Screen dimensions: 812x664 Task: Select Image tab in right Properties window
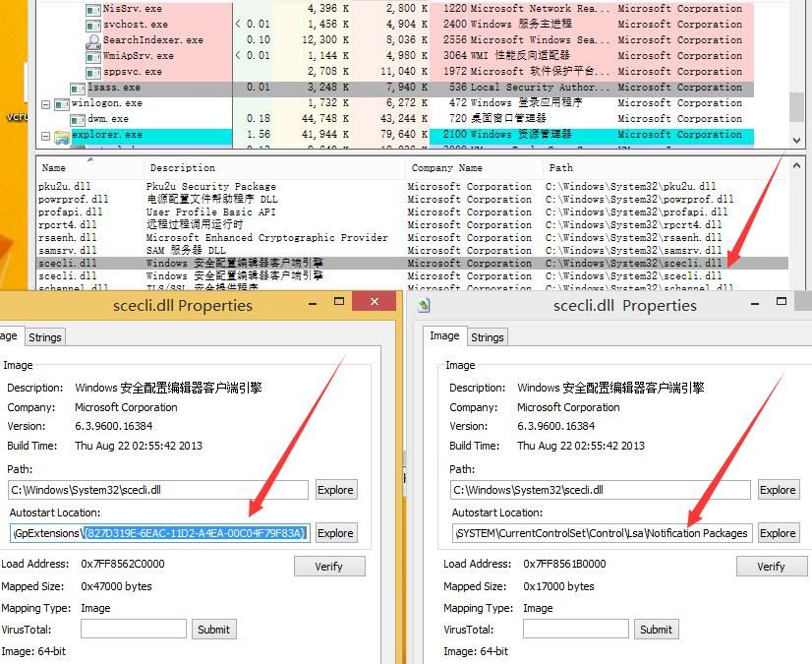coord(445,335)
